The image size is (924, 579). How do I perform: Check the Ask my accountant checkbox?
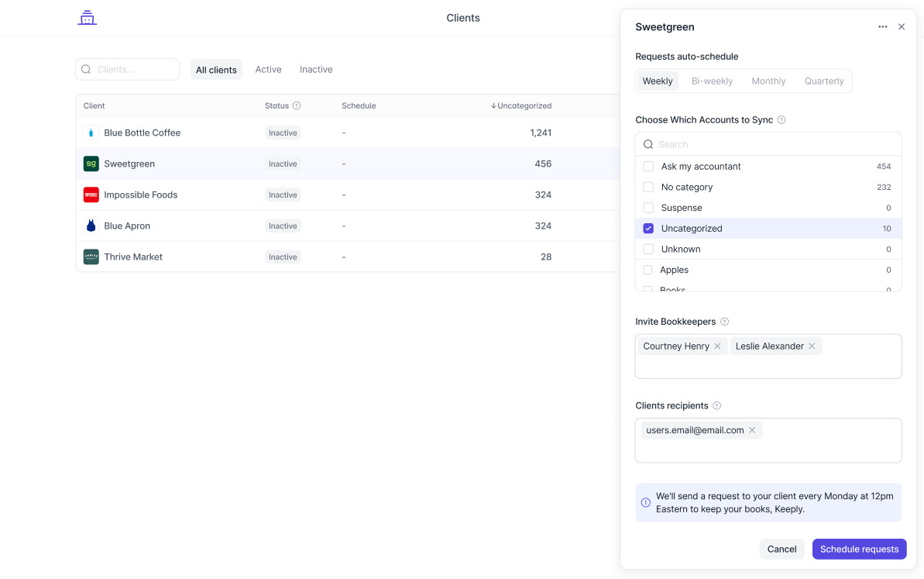click(648, 167)
